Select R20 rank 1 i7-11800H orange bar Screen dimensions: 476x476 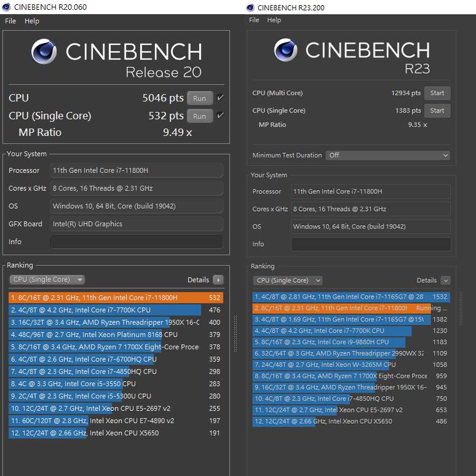(116, 298)
